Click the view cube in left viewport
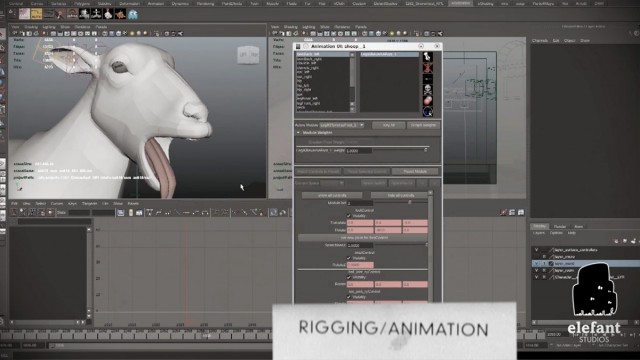640x360 pixels. [x=248, y=55]
